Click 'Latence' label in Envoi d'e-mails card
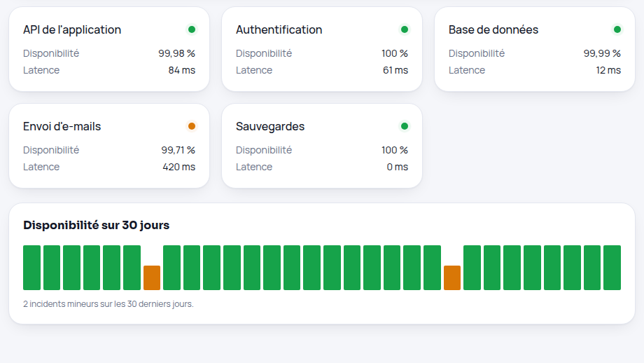The height and width of the screenshot is (363, 644). (41, 167)
